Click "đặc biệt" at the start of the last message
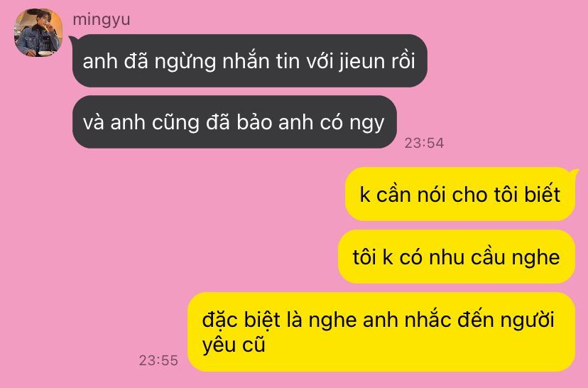This screenshot has width=588, height=388. (241, 320)
